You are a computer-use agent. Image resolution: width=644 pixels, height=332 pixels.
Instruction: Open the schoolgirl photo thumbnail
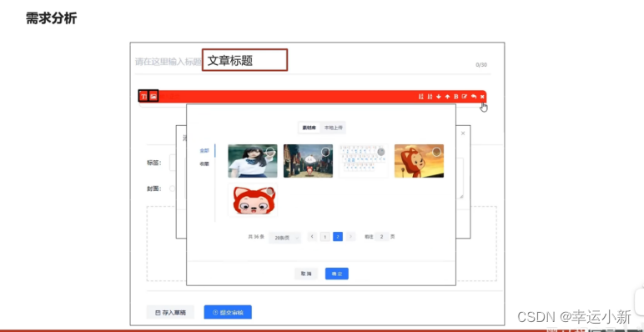tap(253, 161)
